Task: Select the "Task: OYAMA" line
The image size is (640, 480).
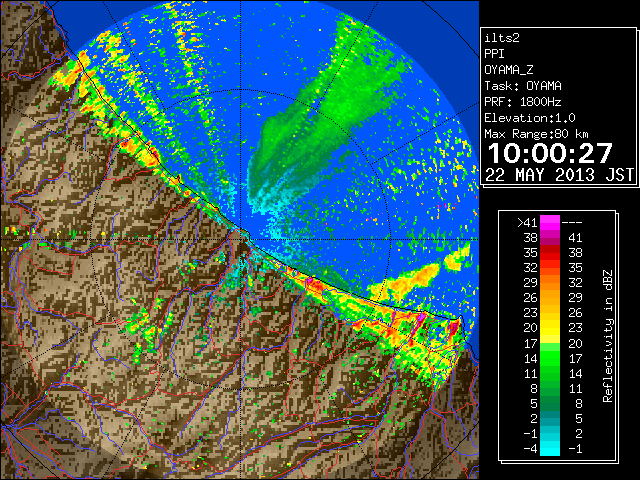Action: click(523, 86)
